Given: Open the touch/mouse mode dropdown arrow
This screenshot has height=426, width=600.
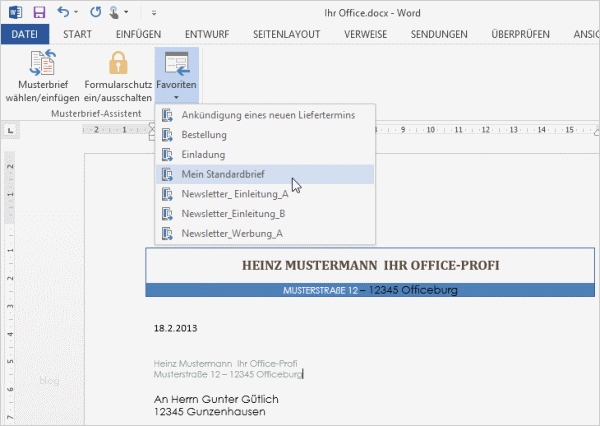Looking at the screenshot, I should click(x=126, y=12).
